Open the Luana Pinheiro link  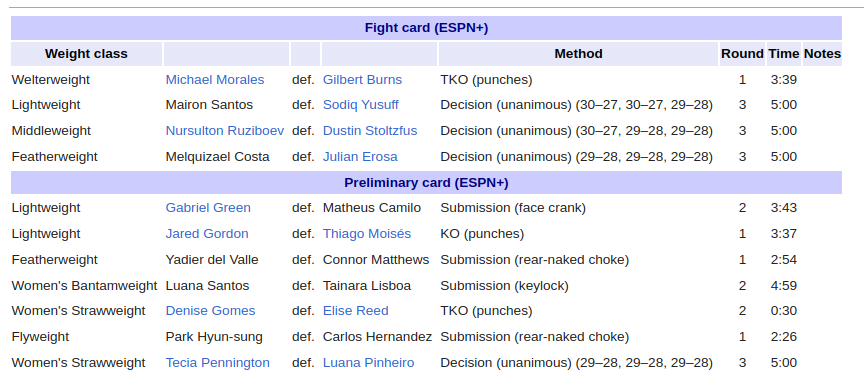coord(369,363)
